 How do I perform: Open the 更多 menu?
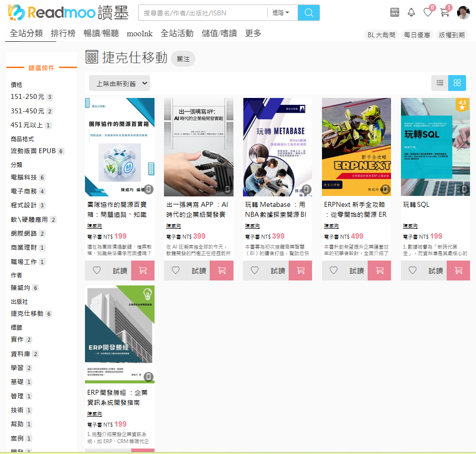253,33
